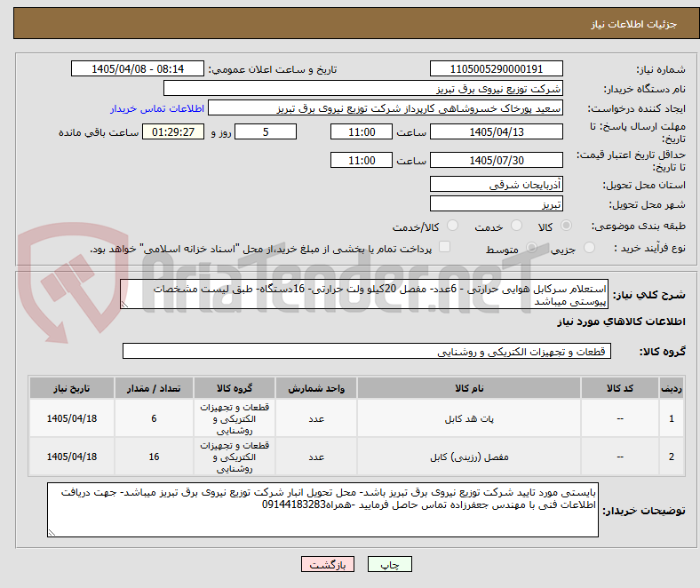Click remaining time field 01:29:27

tap(173, 131)
